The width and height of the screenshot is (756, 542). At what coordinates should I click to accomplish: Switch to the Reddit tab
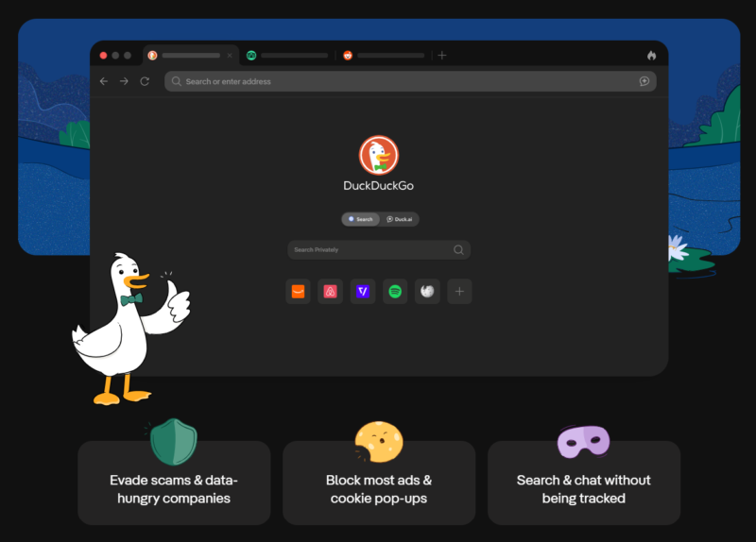[384, 56]
